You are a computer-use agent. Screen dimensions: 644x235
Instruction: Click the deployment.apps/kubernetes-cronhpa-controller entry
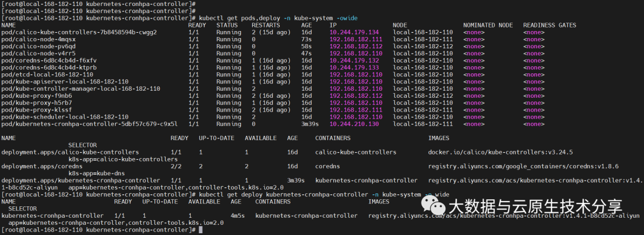coord(81,180)
